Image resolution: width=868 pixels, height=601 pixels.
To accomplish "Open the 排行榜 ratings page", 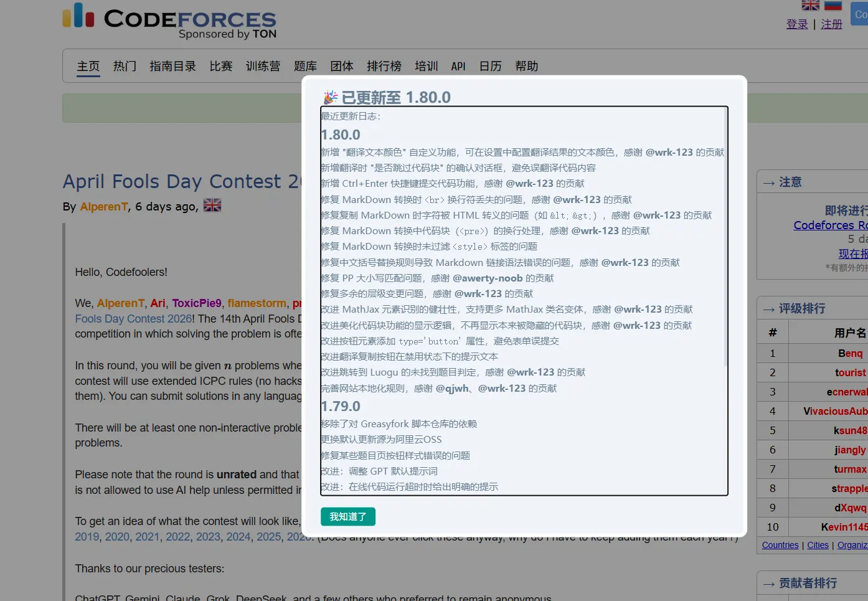I will tap(384, 65).
